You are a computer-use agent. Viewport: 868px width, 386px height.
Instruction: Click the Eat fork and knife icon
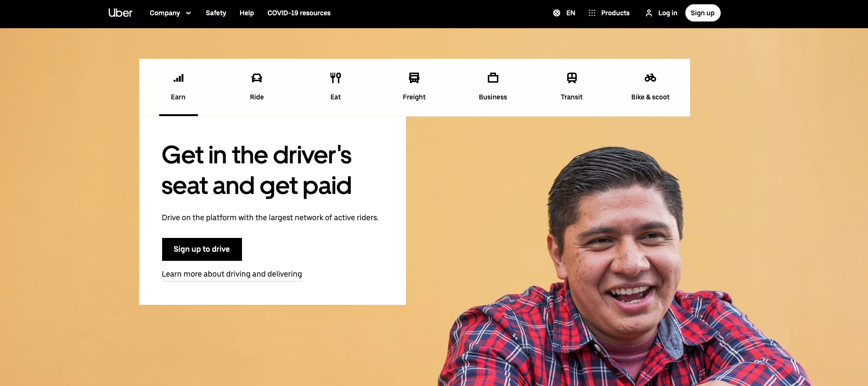tap(336, 77)
